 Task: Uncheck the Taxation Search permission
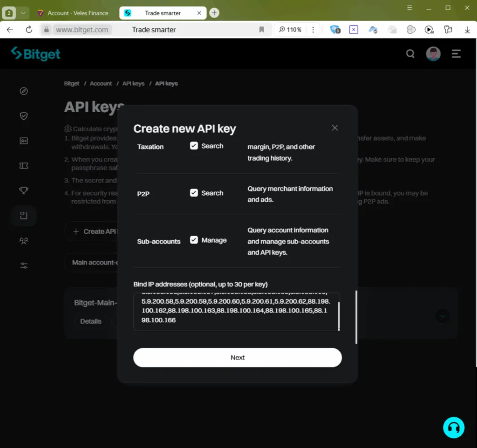[x=193, y=145]
